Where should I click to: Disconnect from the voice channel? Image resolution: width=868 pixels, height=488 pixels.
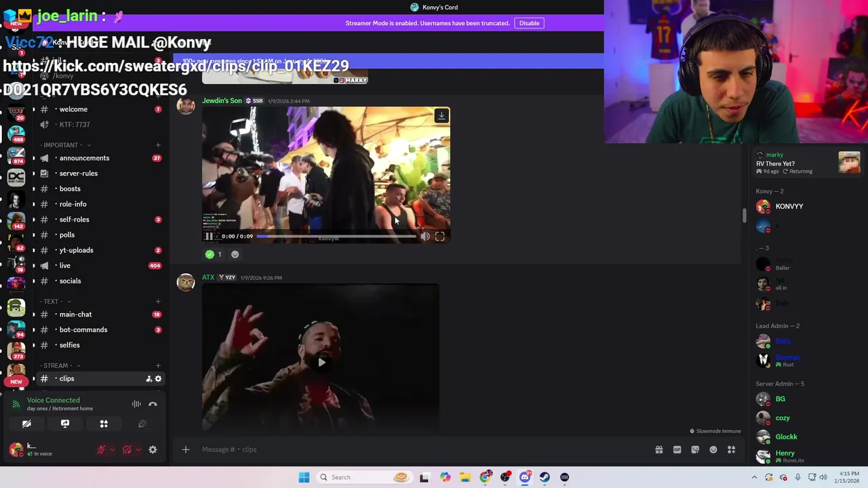[153, 404]
